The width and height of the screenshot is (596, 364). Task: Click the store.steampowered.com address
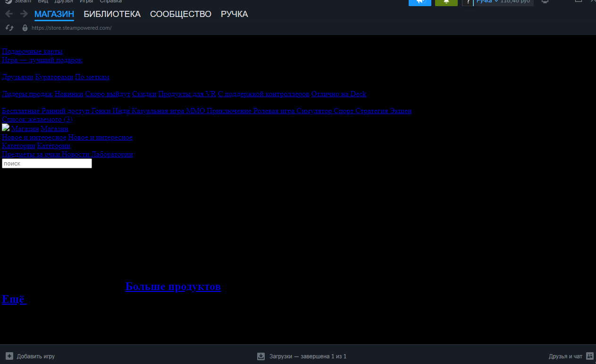pos(71,28)
